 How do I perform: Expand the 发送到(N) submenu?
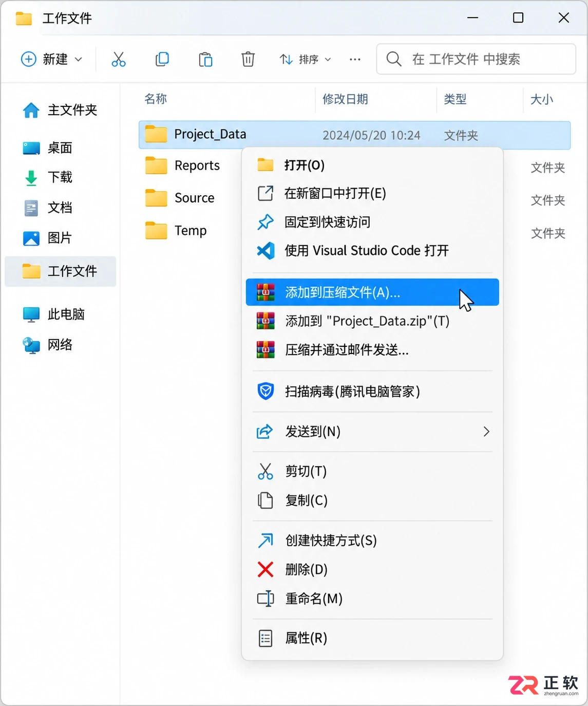(x=372, y=432)
